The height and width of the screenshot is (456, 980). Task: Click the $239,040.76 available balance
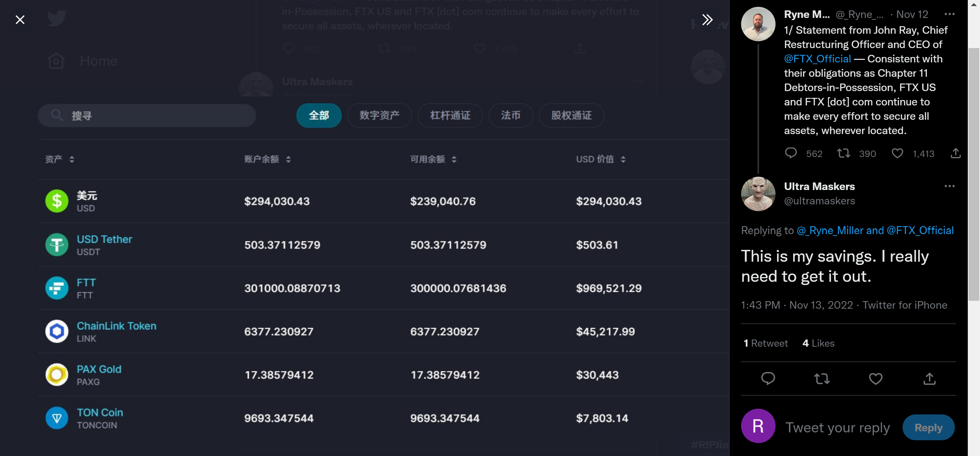pyautogui.click(x=443, y=201)
